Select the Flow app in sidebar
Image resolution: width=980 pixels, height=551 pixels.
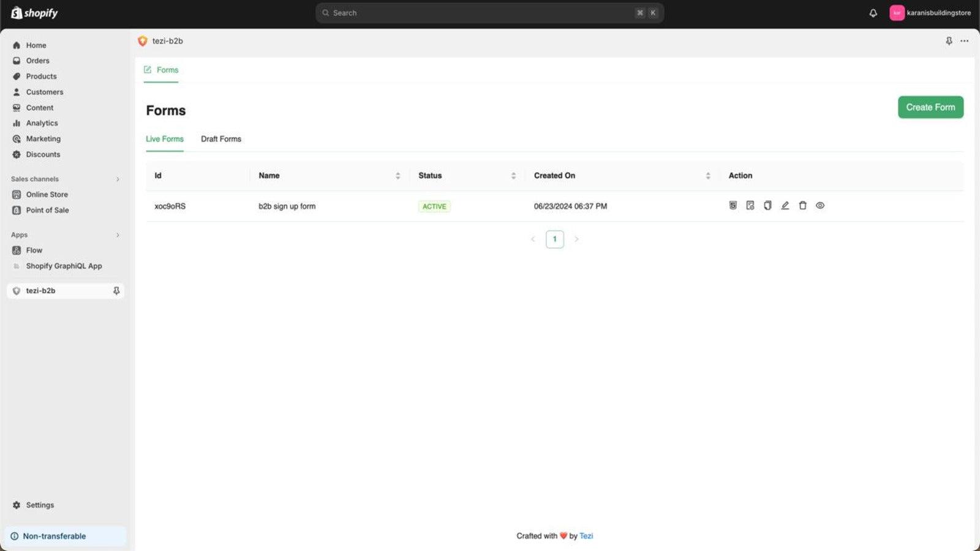pos(34,250)
